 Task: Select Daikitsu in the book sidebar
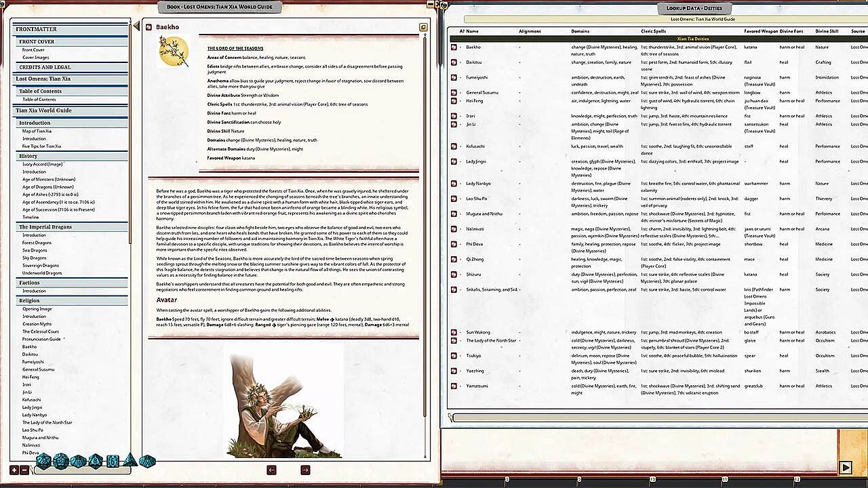point(31,354)
